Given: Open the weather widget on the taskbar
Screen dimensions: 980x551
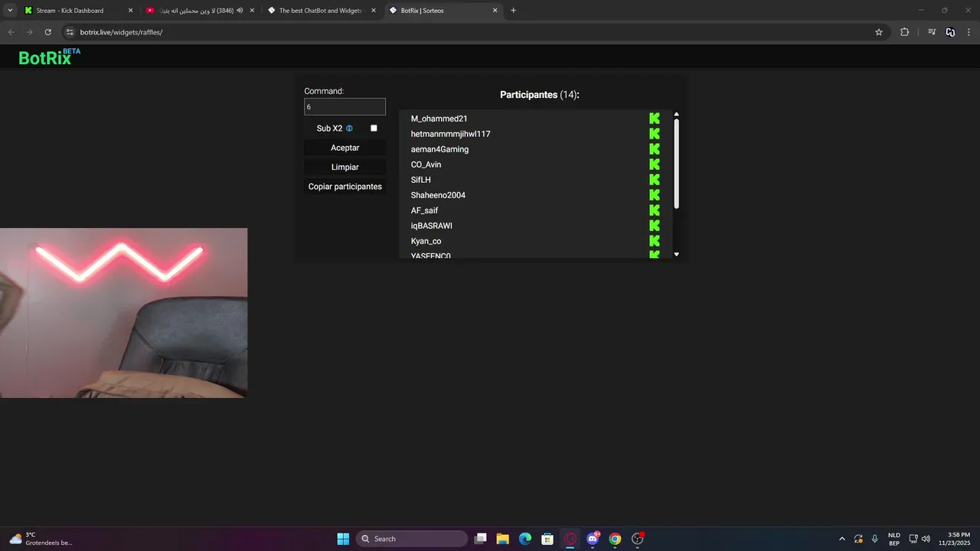Looking at the screenshot, I should coord(41,539).
